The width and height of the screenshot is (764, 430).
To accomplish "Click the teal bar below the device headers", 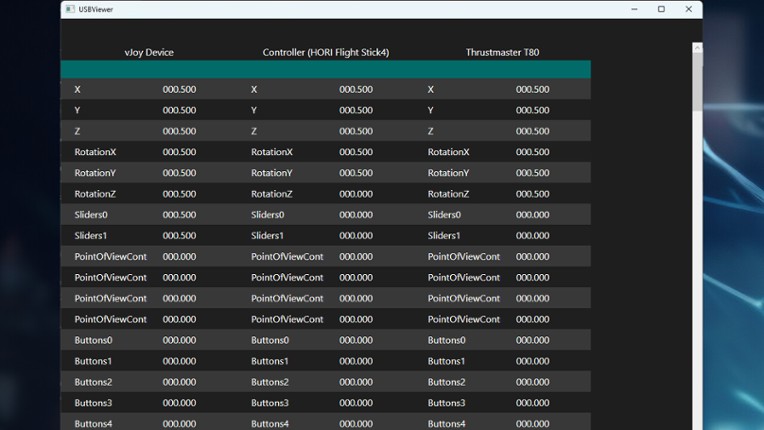I will (325, 69).
